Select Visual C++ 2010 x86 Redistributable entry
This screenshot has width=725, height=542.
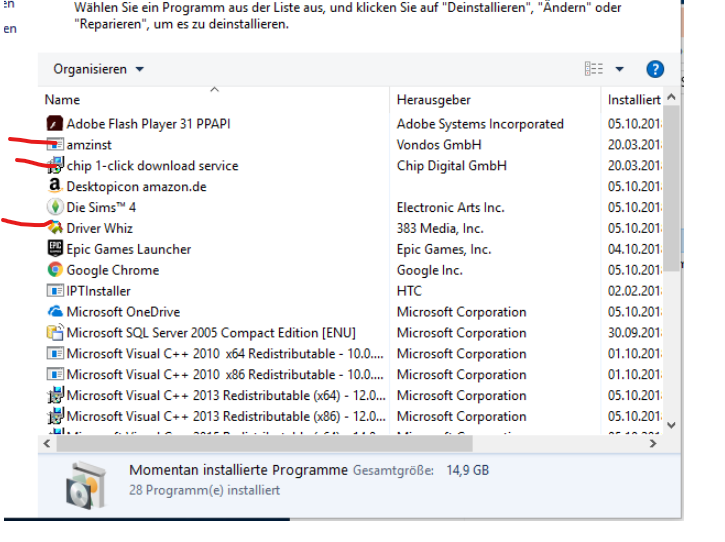[225, 375]
